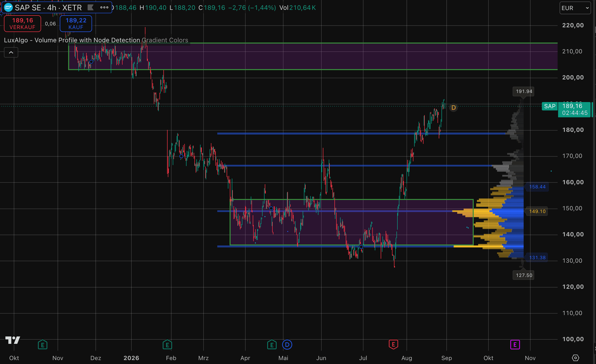The width and height of the screenshot is (596, 364).
Task: Click the TradingView logo on the chart
Action: (13, 340)
